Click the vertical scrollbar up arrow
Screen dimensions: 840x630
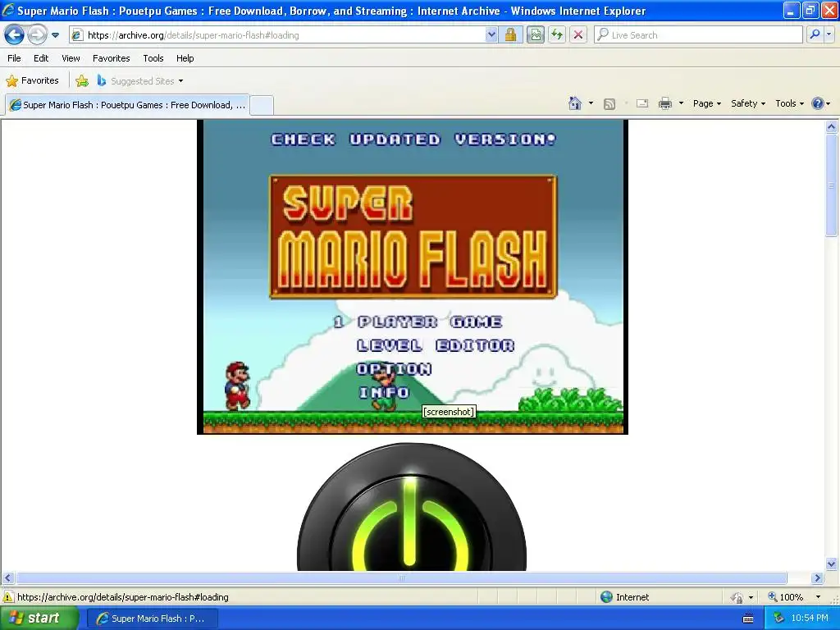pyautogui.click(x=832, y=127)
